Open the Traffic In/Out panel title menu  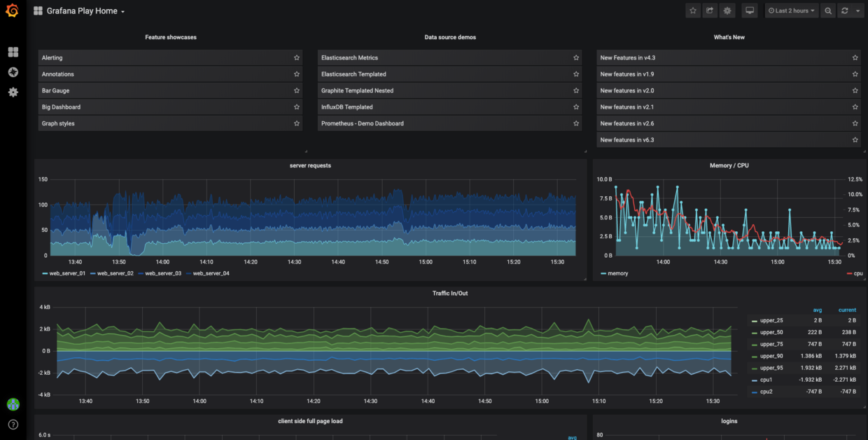(450, 294)
